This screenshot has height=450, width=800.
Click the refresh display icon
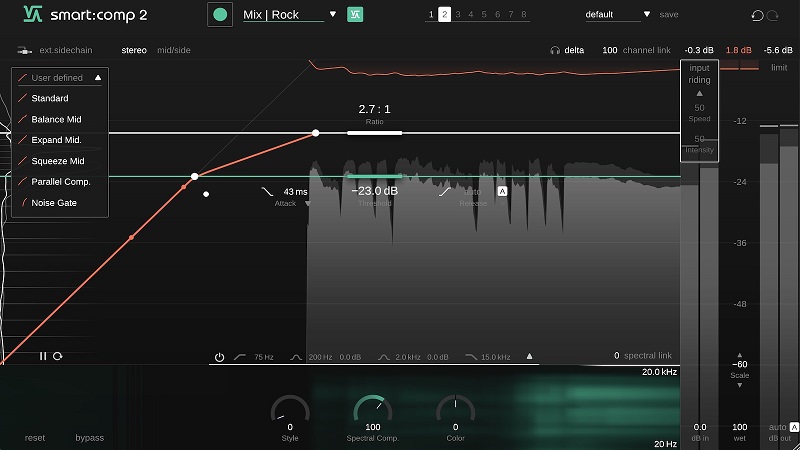coord(58,356)
